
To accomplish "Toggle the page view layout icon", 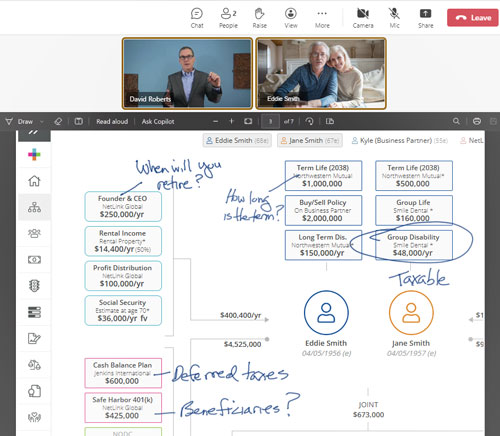I will click(x=79, y=121).
